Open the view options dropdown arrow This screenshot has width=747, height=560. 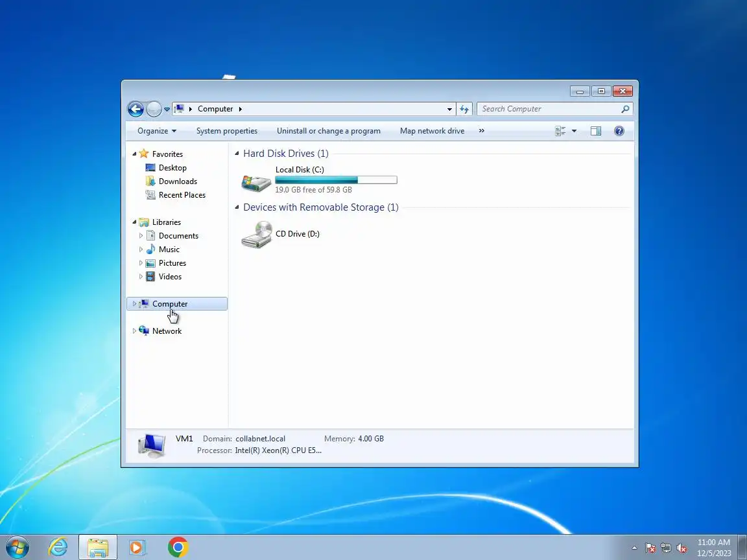pyautogui.click(x=574, y=131)
